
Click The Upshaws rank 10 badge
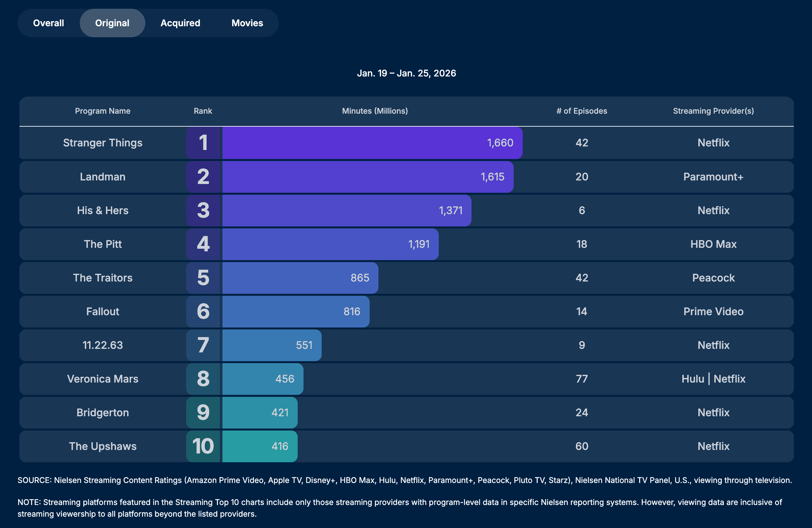pos(203,446)
